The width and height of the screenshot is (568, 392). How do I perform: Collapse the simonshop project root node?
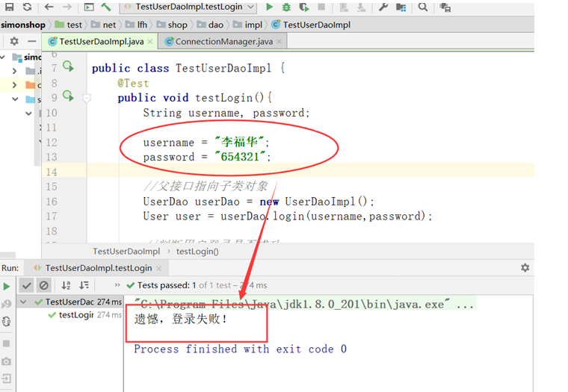coord(3,57)
